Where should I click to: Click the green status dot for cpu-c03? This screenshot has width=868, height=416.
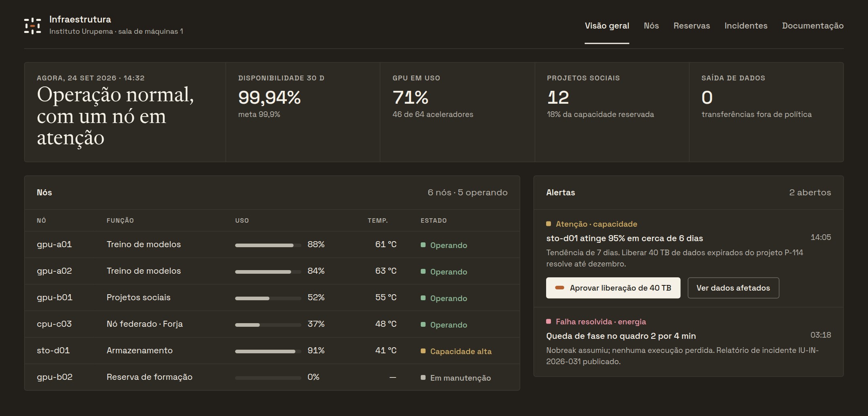tap(423, 324)
